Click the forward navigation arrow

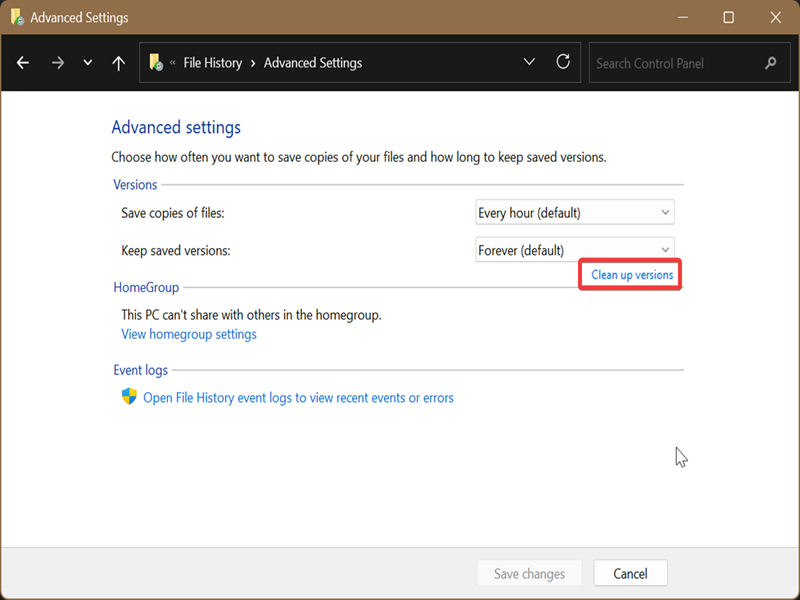tap(57, 63)
